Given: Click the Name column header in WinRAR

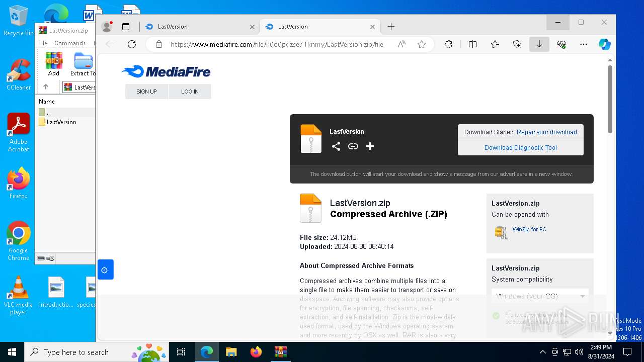Looking at the screenshot, I should point(47,102).
